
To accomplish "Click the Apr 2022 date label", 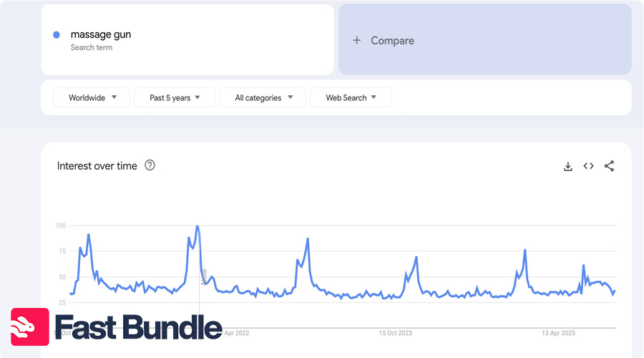I will [x=237, y=333].
